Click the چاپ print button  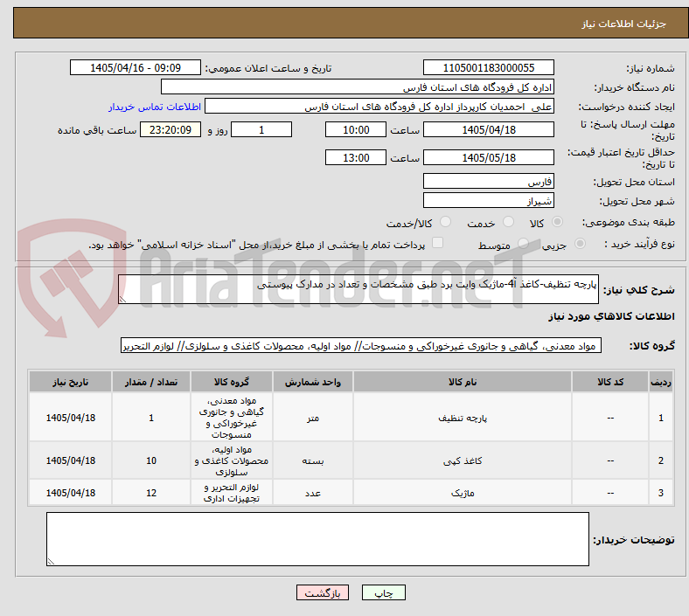tap(384, 592)
